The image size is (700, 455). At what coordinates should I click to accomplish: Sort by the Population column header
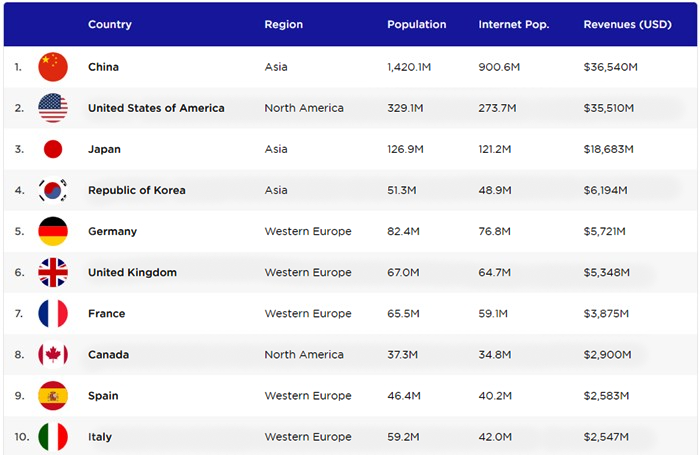click(416, 24)
